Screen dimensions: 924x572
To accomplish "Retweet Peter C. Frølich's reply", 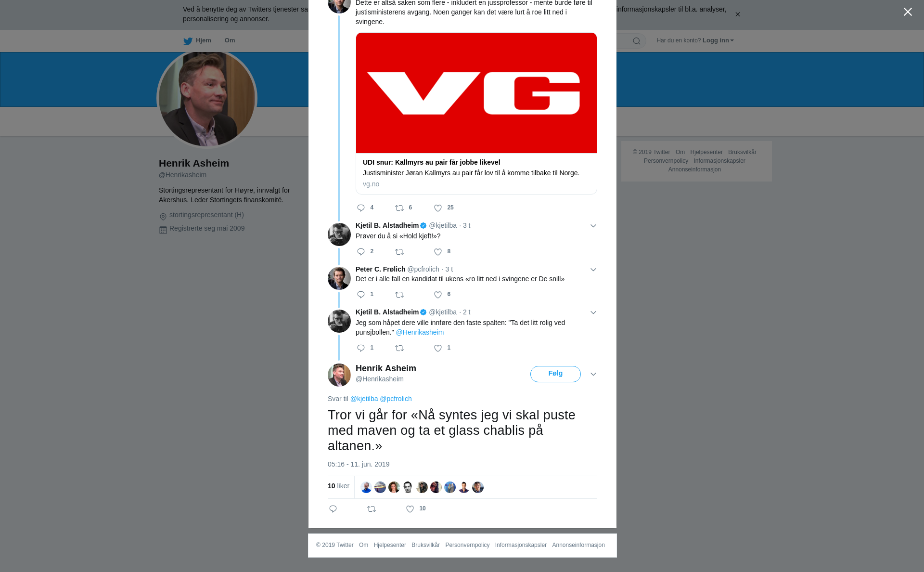I will (x=399, y=295).
